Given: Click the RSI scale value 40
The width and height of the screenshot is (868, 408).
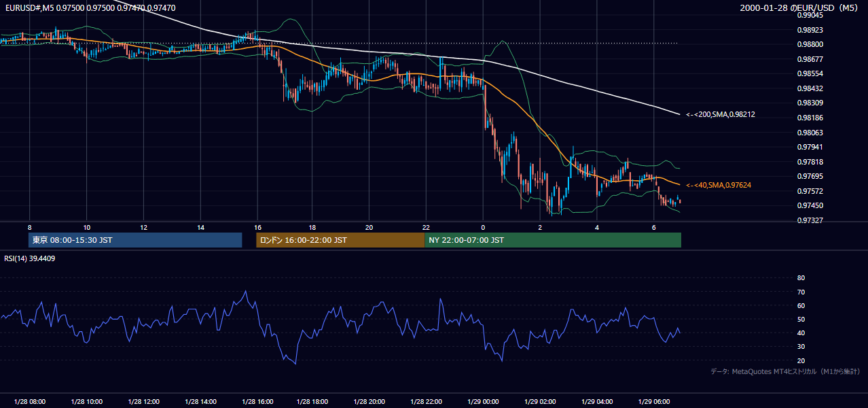Looking at the screenshot, I should tap(801, 333).
